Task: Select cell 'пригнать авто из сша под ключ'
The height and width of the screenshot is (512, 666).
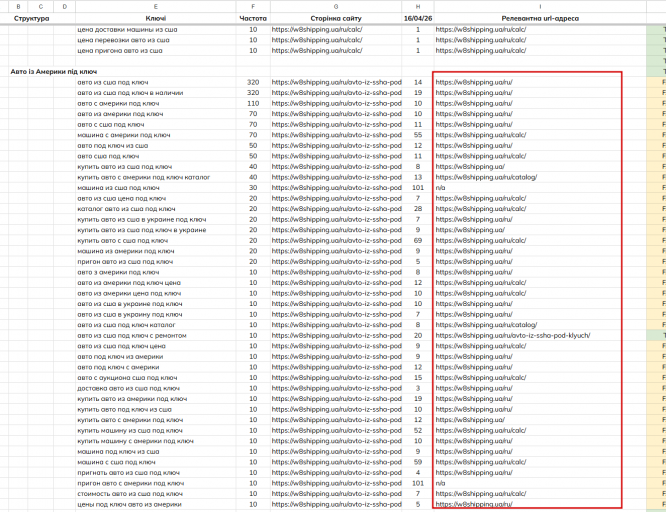Action: 128,472
